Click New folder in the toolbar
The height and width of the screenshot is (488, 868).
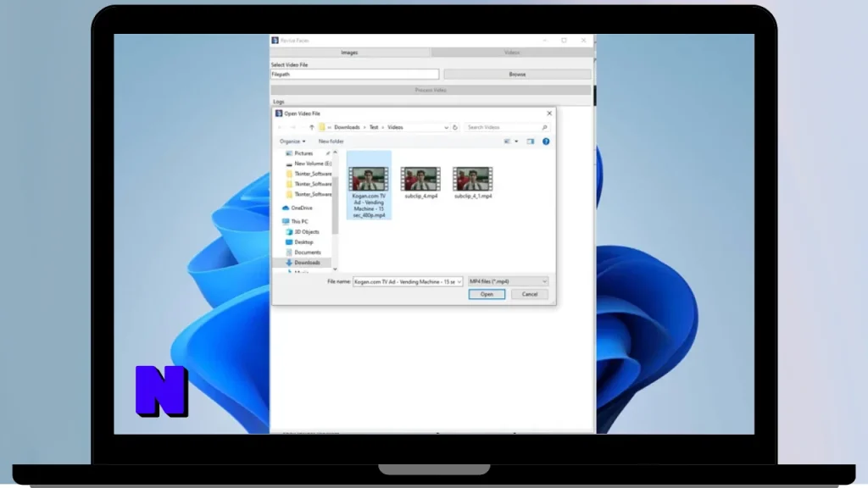[331, 141]
